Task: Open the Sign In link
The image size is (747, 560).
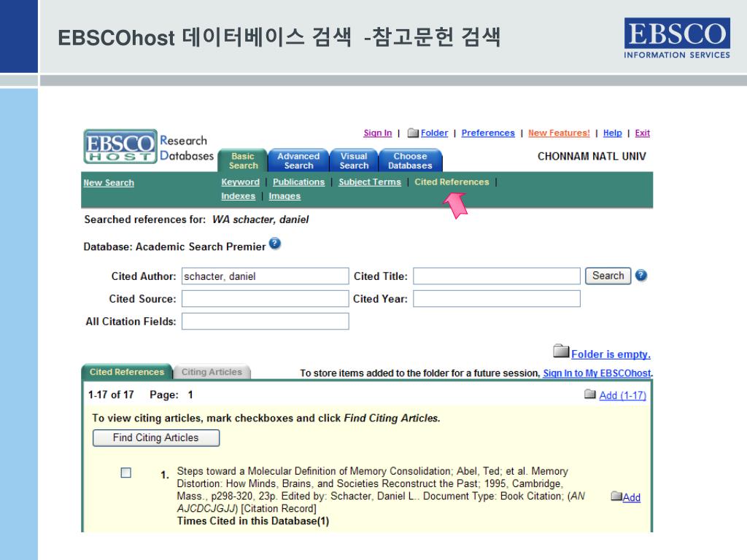Action: point(378,133)
